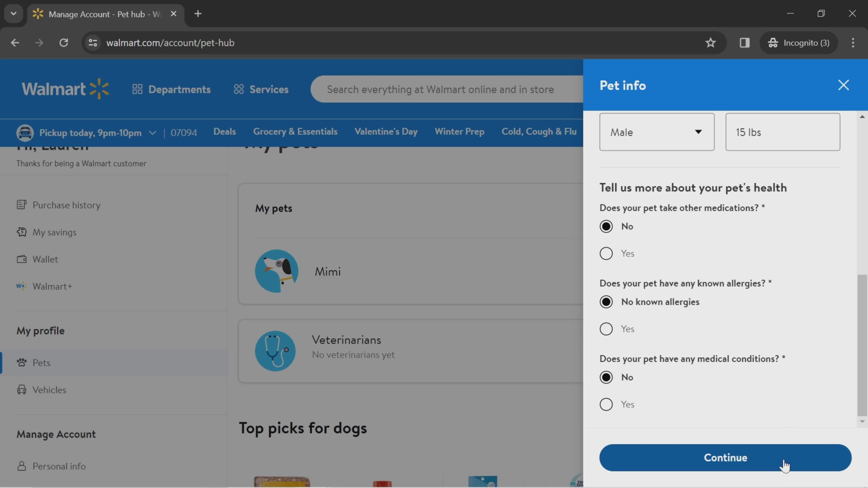Open the Departments menu
The width and height of the screenshot is (868, 488).
(171, 89)
